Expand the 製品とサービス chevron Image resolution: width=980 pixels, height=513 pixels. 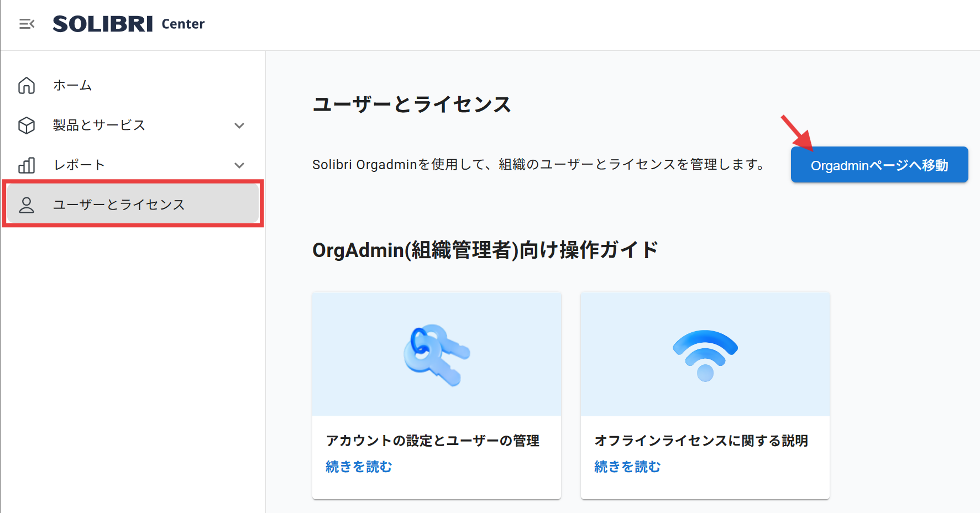click(x=239, y=125)
